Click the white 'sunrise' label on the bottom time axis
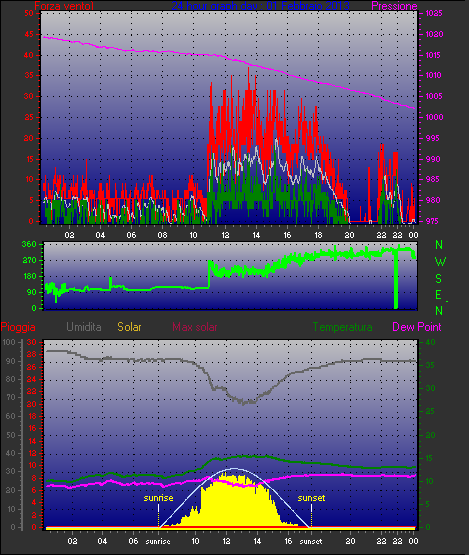The width and height of the screenshot is (469, 555). pyautogui.click(x=158, y=541)
